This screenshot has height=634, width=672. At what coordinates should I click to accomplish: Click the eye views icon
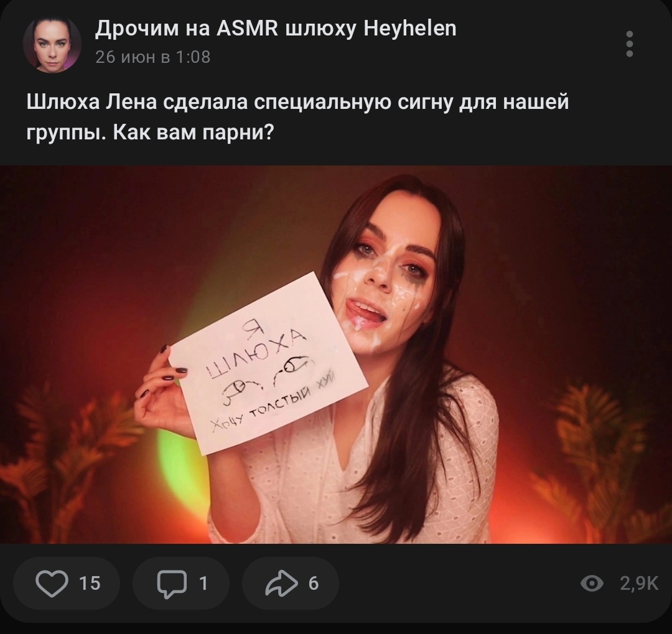click(592, 584)
